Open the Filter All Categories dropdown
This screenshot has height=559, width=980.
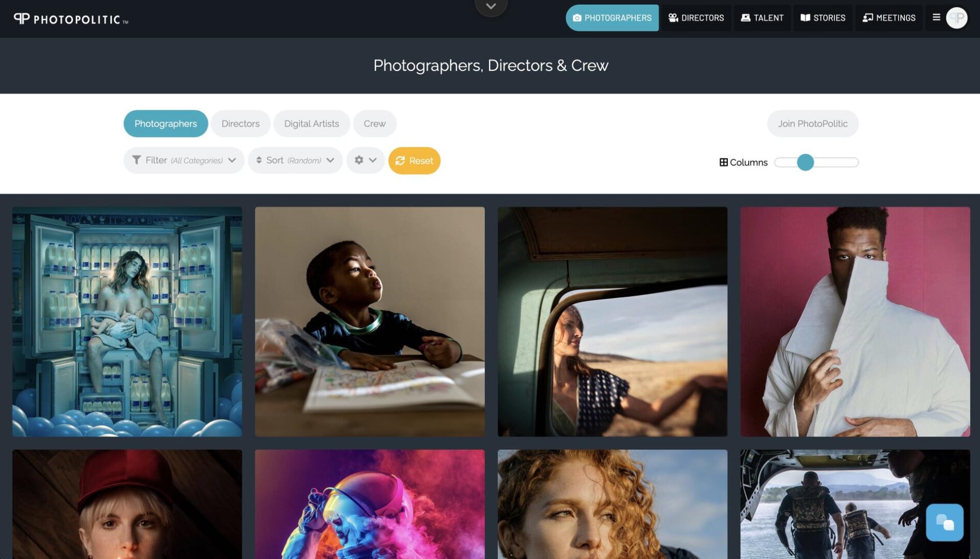(184, 160)
